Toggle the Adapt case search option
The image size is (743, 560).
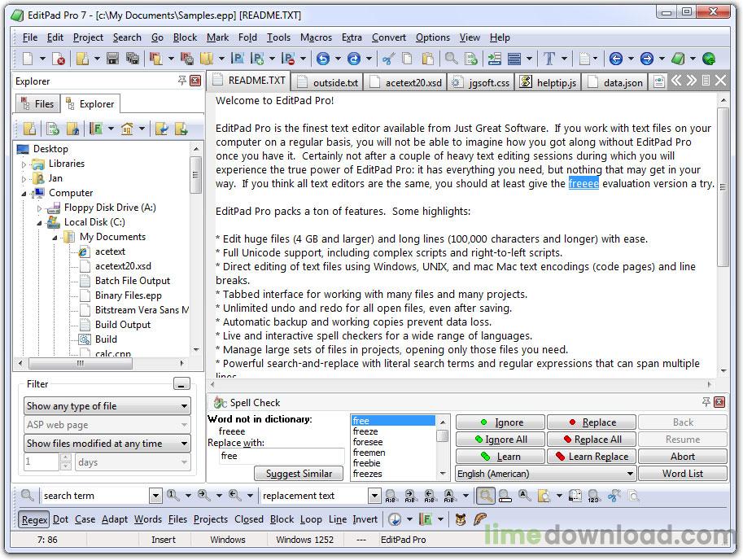(114, 519)
